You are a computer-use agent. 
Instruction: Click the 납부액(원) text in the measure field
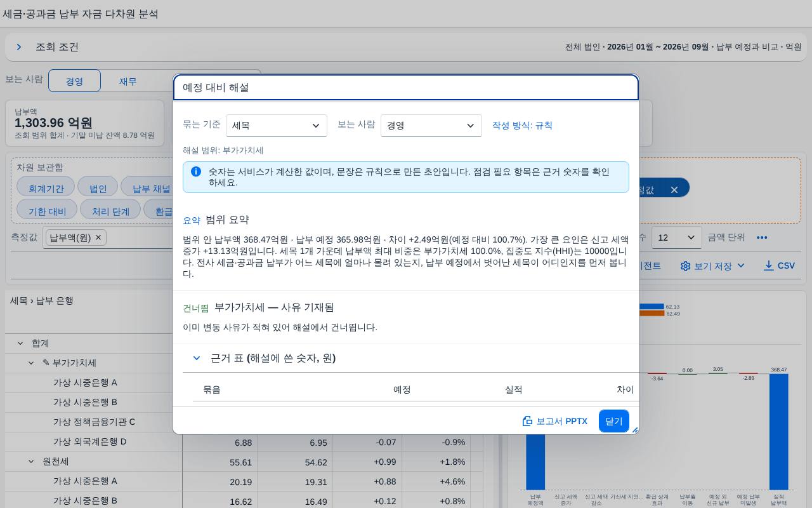(70, 237)
